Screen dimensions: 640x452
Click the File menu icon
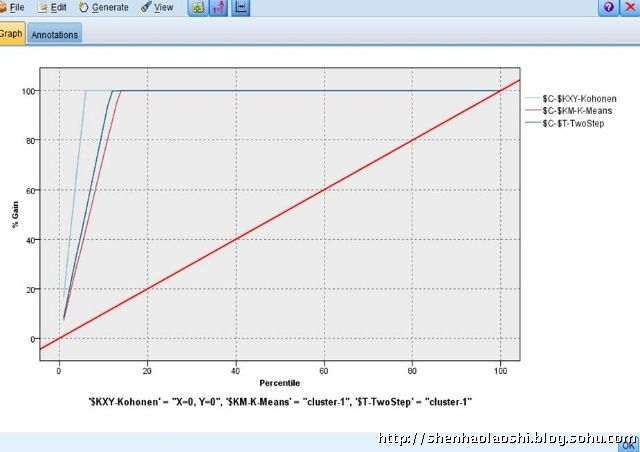click(3, 7)
